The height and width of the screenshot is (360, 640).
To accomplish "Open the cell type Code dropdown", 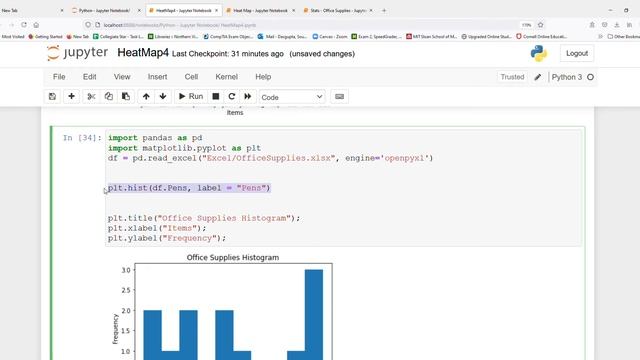I will point(292,97).
